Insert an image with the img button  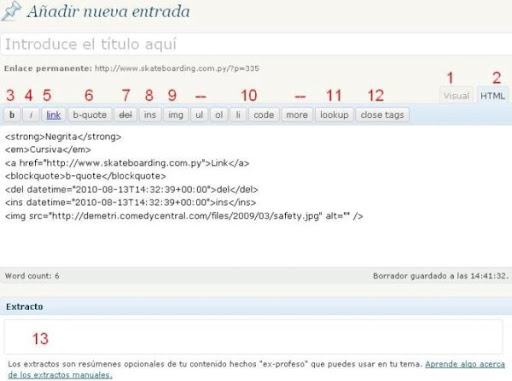(x=176, y=115)
